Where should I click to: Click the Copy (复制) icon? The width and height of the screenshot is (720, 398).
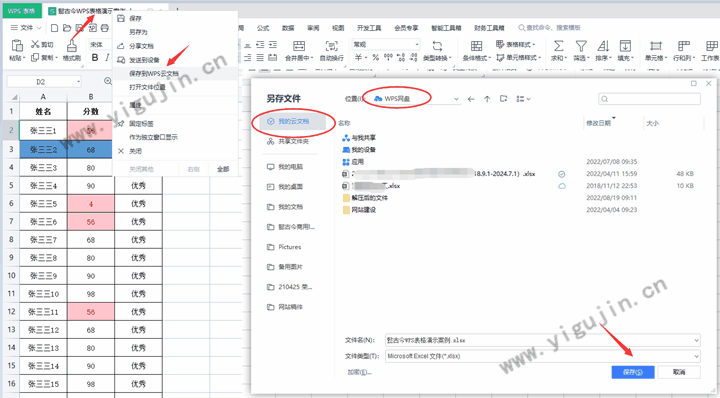click(35, 57)
